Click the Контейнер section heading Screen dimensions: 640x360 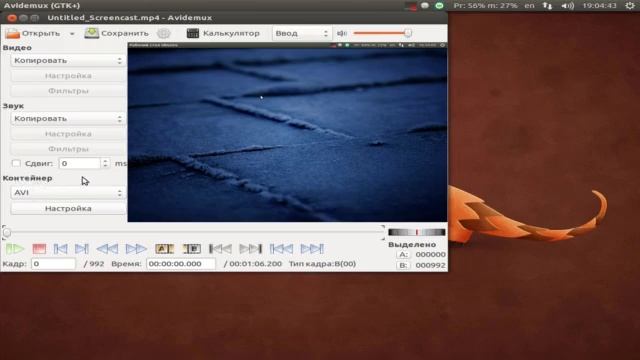(27, 178)
